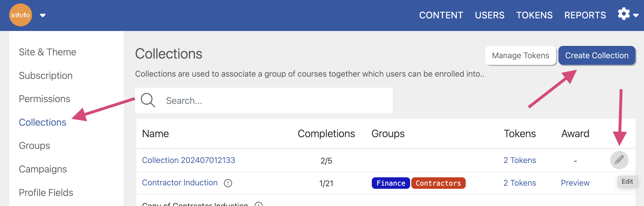The height and width of the screenshot is (206, 644).
Task: Open the Preview award link
Action: pyautogui.click(x=575, y=183)
